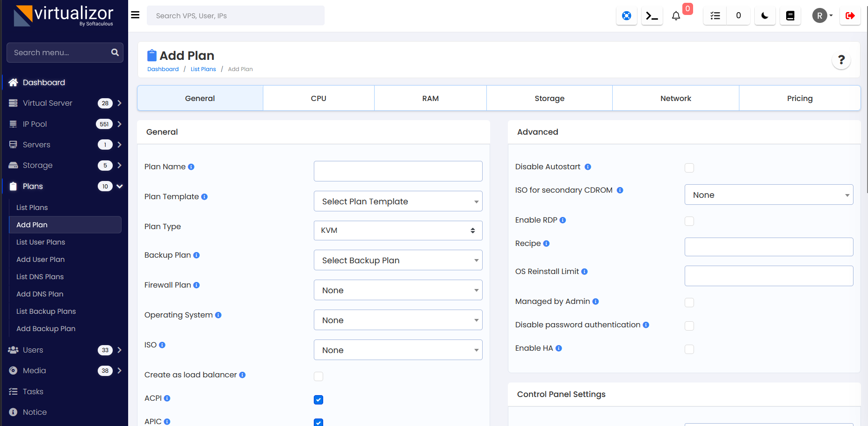This screenshot has height=426, width=868.
Task: Open the task list icon in header
Action: point(715,16)
